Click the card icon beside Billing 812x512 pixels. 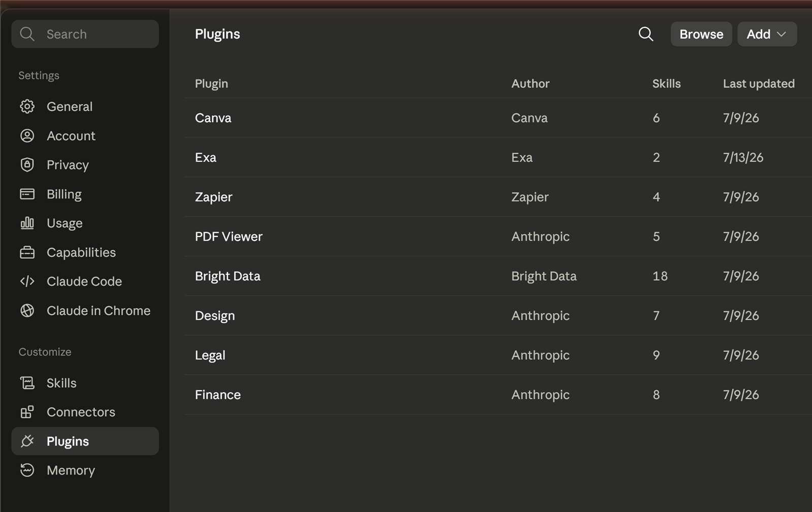27,194
